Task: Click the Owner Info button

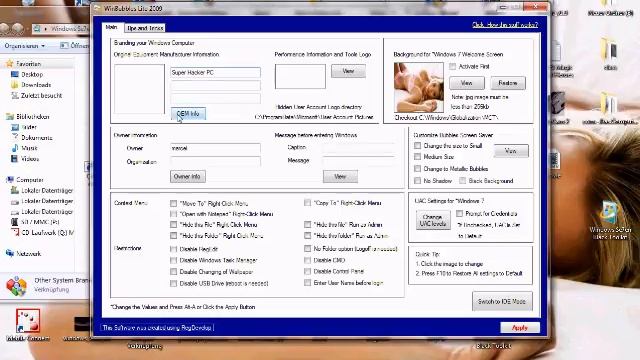Action: coord(188,176)
